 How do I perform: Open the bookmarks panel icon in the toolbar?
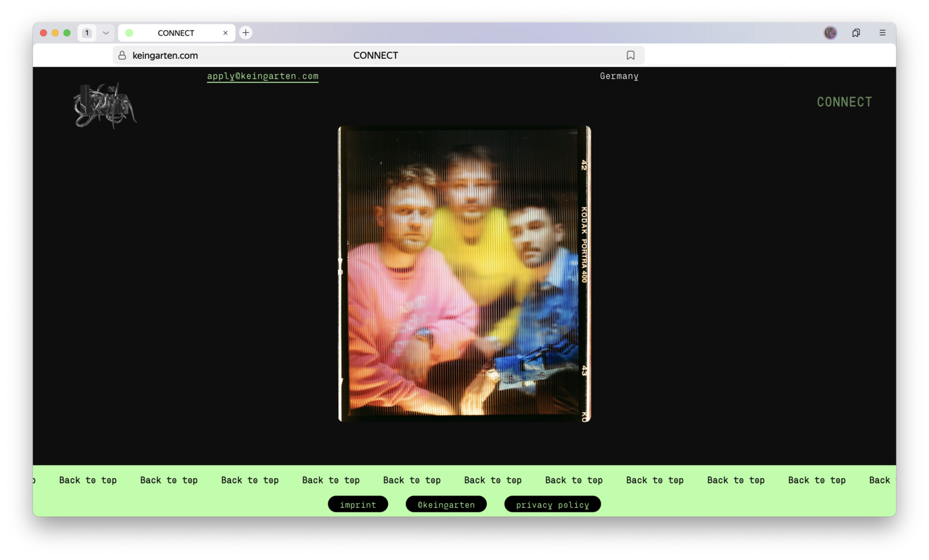pyautogui.click(x=856, y=33)
